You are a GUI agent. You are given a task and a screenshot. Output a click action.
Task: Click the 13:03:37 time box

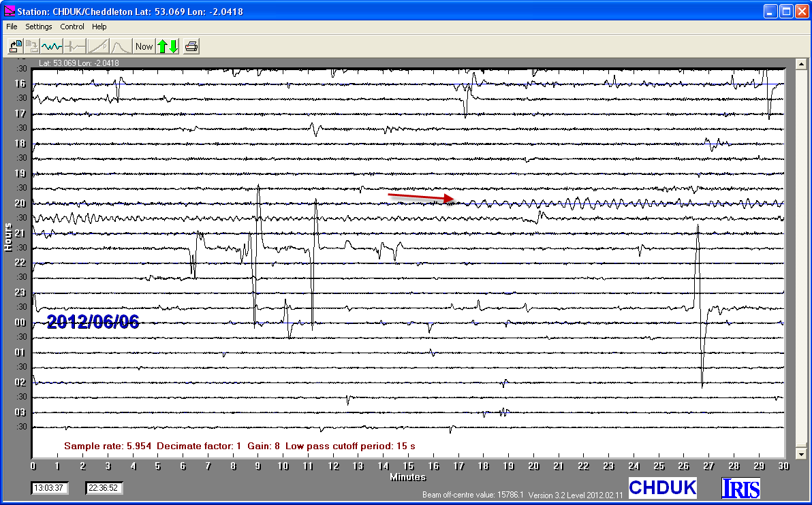click(48, 487)
